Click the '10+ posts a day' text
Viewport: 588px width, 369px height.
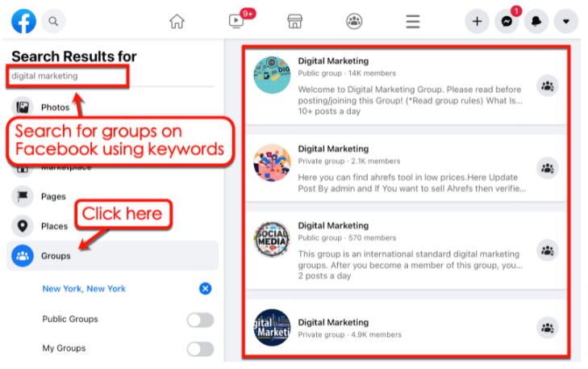point(329,111)
